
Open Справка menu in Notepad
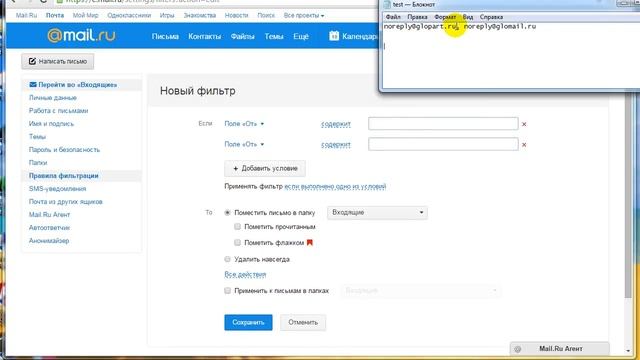[491, 17]
